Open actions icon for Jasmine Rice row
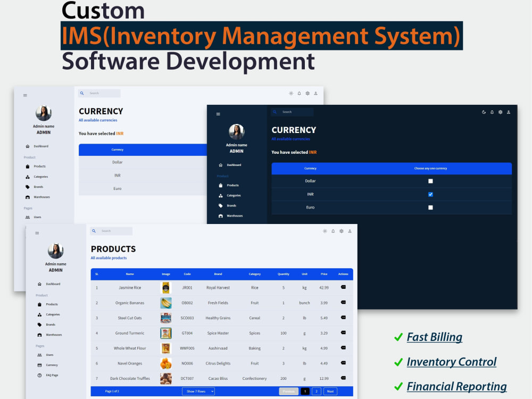The height and width of the screenshot is (399, 532). (x=343, y=287)
